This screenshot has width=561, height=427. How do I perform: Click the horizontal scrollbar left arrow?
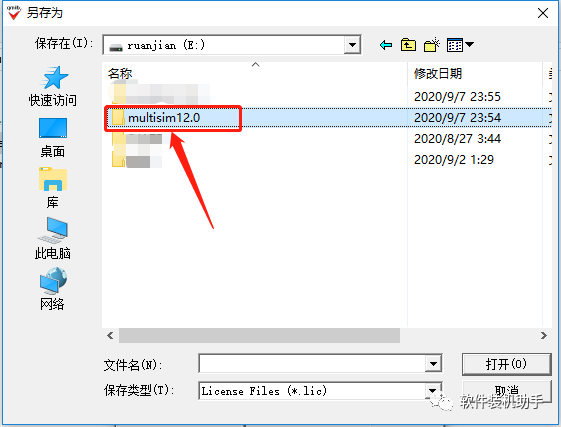pyautogui.click(x=110, y=335)
